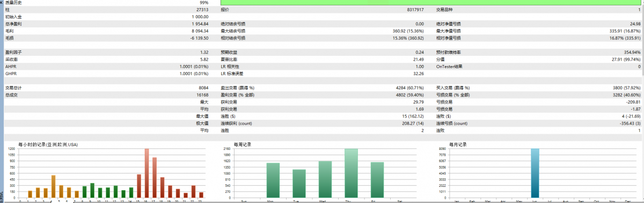Click the 买入交易 (赢得 %) label
Viewport: 644px width, 203px height.
tap(452, 88)
